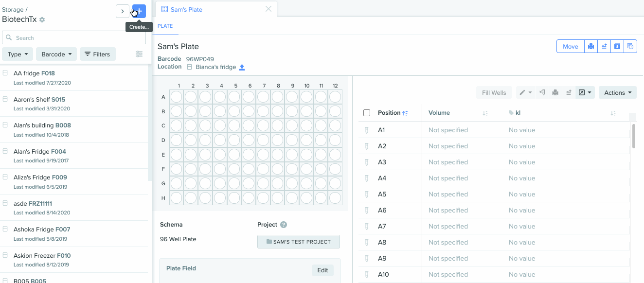Open the Barcode filter dropdown
This screenshot has height=283, width=644.
click(x=56, y=54)
